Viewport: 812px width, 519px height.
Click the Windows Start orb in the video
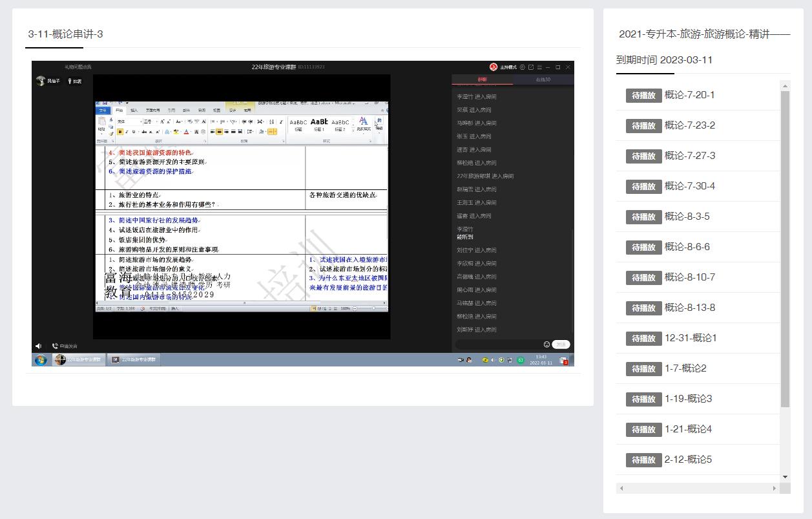41,360
